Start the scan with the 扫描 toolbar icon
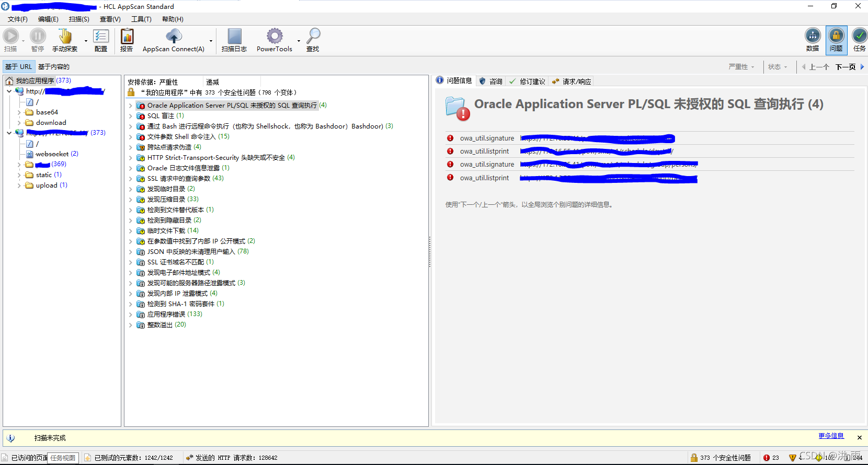 pos(10,36)
